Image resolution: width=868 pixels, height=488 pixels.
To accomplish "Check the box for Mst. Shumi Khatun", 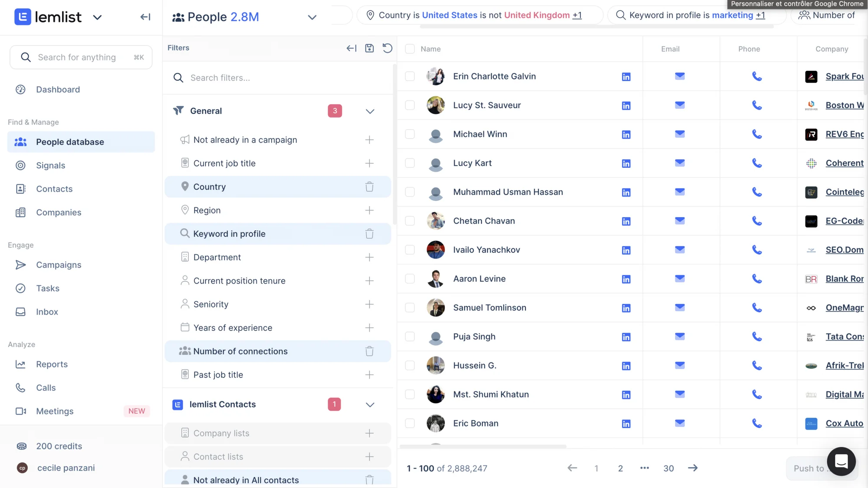I will [410, 394].
